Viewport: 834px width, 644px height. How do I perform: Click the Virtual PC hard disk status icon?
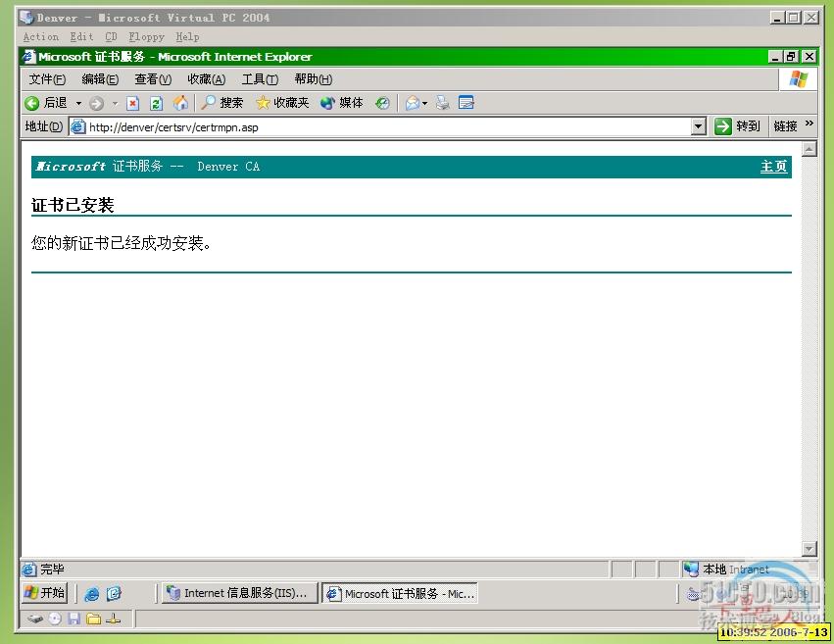tap(35, 619)
